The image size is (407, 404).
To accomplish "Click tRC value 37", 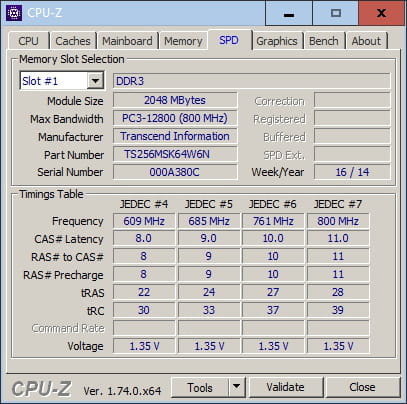I will 273,310.
